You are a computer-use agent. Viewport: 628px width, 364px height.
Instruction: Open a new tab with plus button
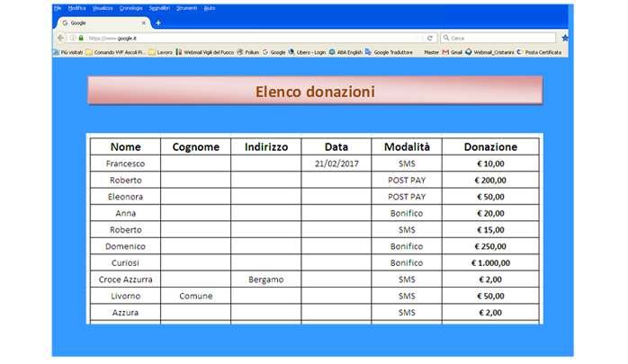(158, 22)
